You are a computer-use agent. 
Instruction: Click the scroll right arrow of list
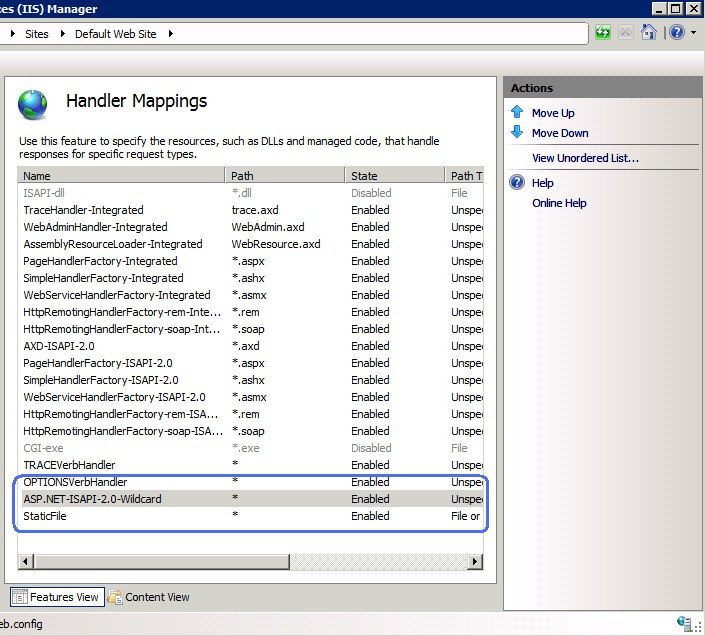pos(475,562)
